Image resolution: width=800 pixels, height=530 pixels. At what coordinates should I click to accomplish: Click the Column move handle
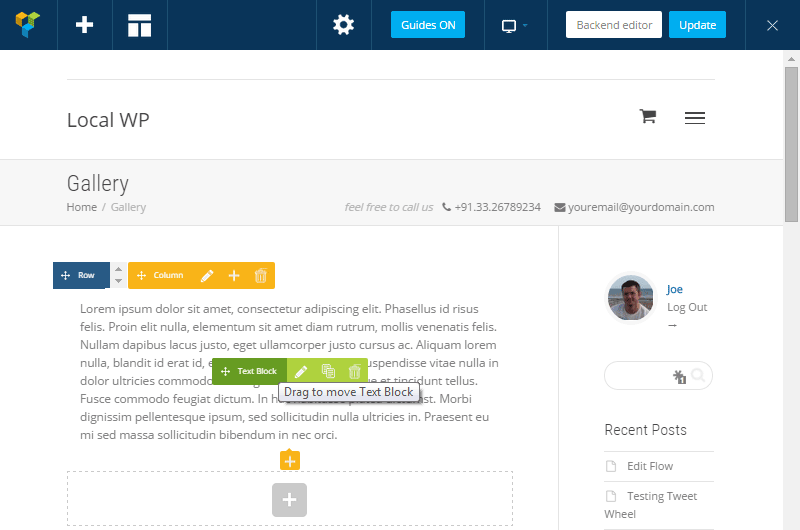click(161, 275)
